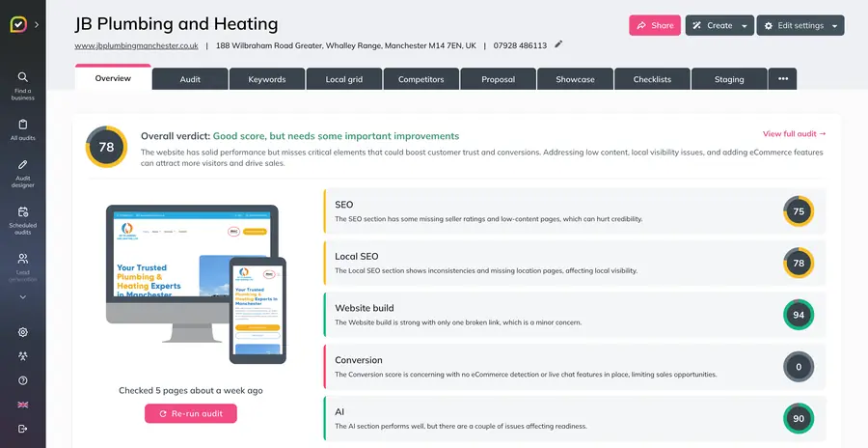Switch to the Competitors tab
The width and height of the screenshot is (868, 448).
tap(420, 79)
